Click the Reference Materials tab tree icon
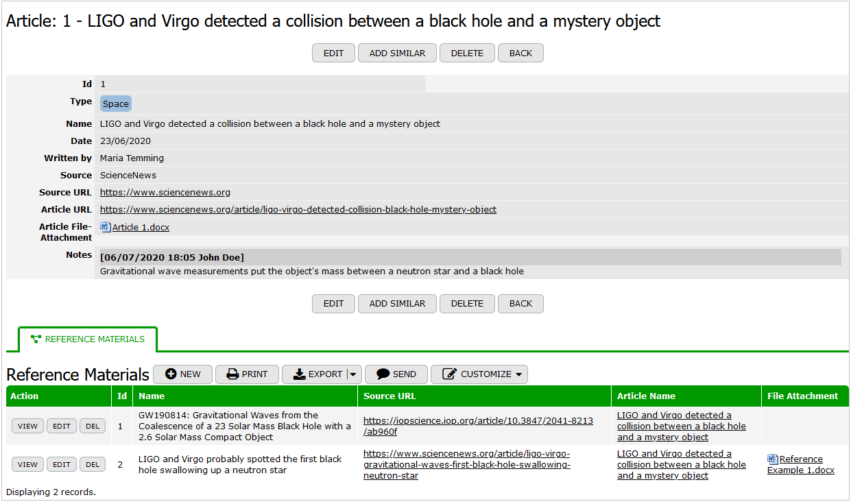Screen dimensions: 851x504 point(36,339)
